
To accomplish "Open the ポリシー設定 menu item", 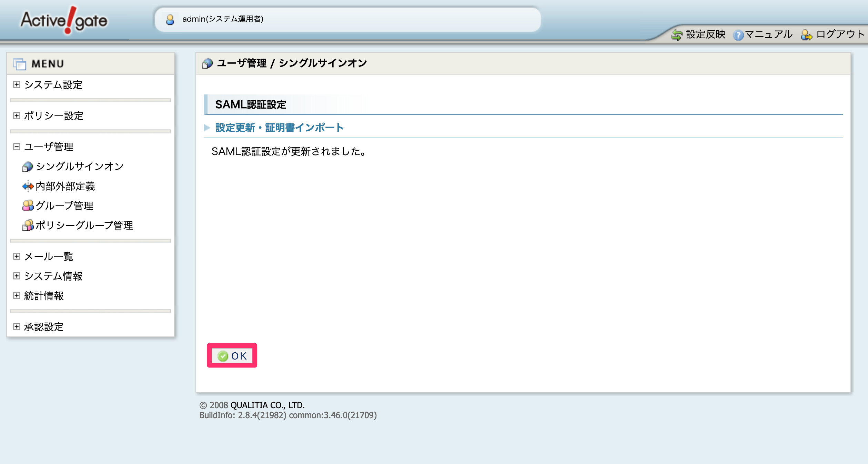I will tap(54, 116).
